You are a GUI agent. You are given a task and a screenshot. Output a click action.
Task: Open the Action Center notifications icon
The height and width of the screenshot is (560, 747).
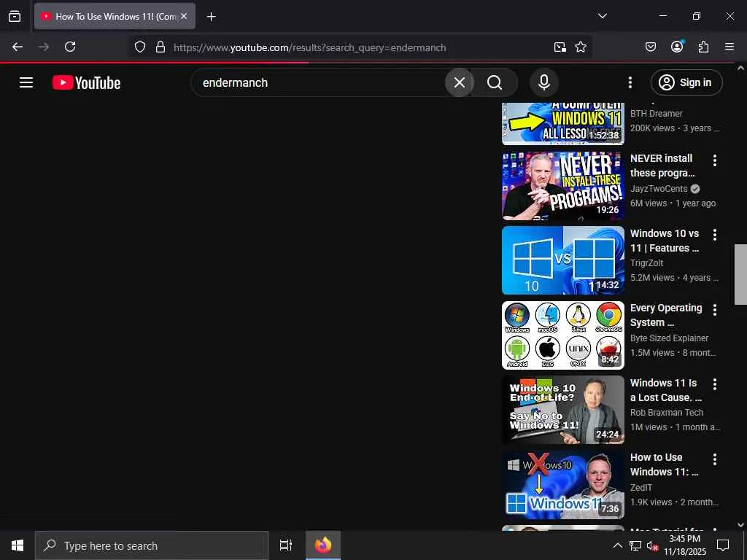click(723, 545)
